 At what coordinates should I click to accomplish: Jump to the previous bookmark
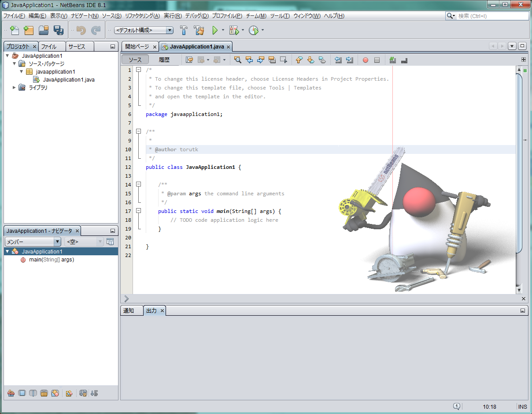point(299,60)
